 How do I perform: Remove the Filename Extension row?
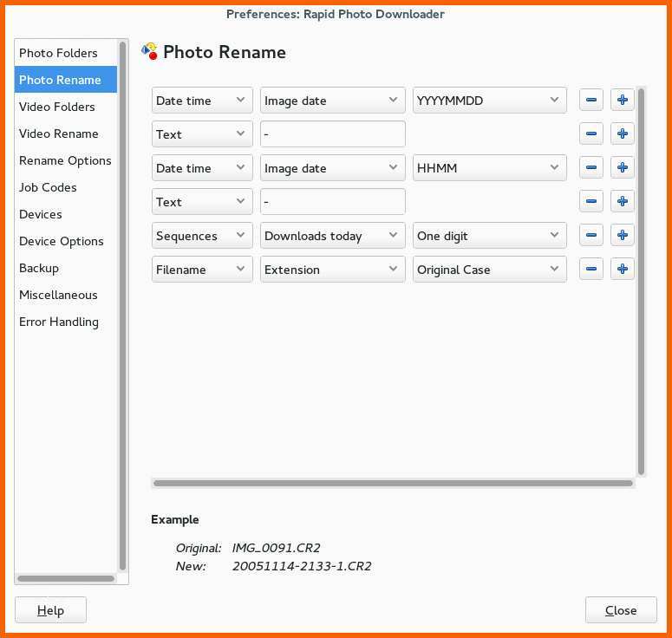tap(590, 270)
